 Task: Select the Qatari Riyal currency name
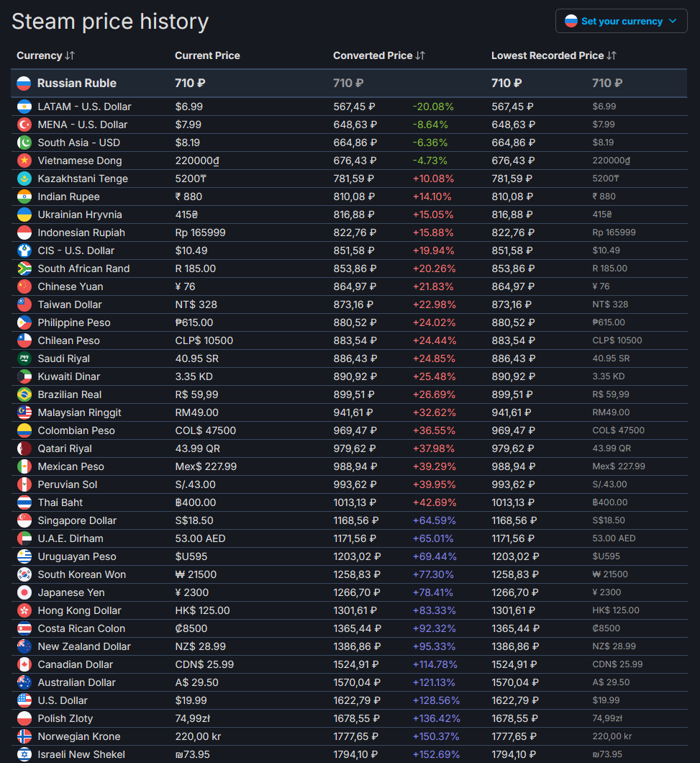pos(65,448)
